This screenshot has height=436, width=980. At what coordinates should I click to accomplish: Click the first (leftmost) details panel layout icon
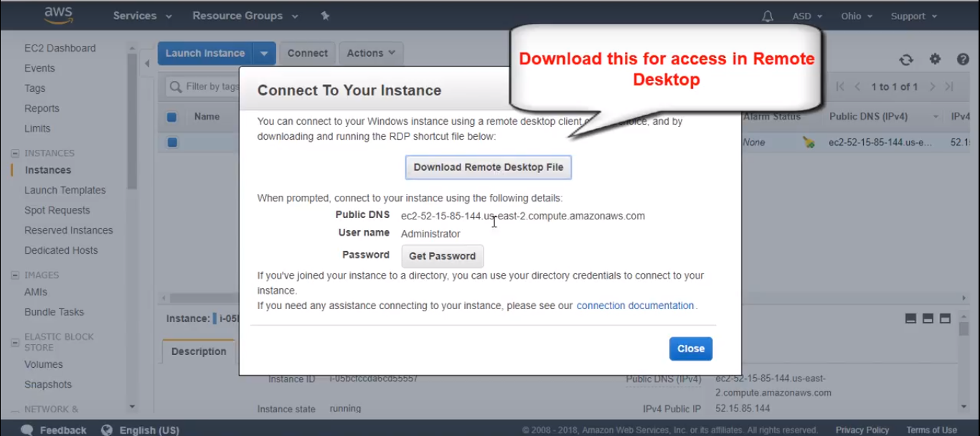[911, 318]
